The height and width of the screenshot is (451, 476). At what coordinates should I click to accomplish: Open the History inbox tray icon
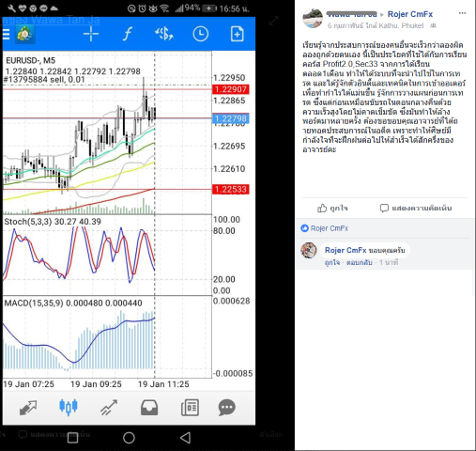click(x=149, y=408)
